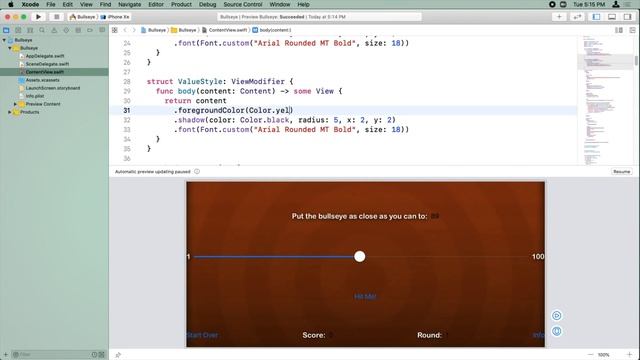
Task: Show the Issue navigator
Action: click(54, 30)
